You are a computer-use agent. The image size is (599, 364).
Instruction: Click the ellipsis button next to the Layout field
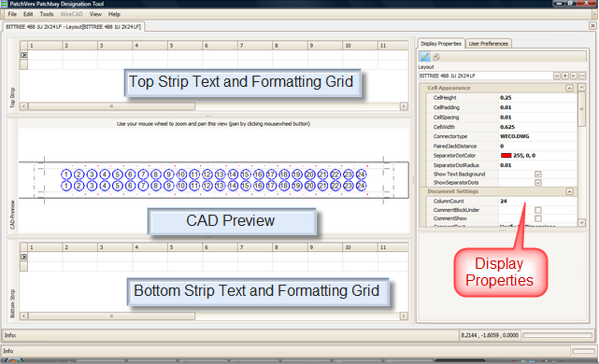(x=582, y=76)
